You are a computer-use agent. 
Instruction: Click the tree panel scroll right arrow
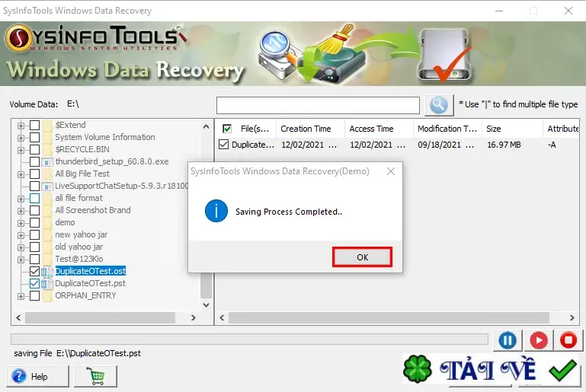pos(194,317)
